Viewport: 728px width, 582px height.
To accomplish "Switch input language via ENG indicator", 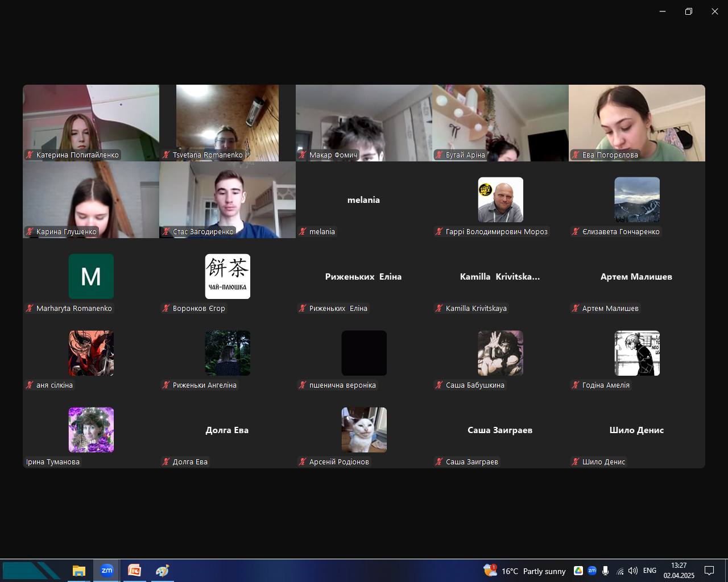I will click(x=650, y=571).
